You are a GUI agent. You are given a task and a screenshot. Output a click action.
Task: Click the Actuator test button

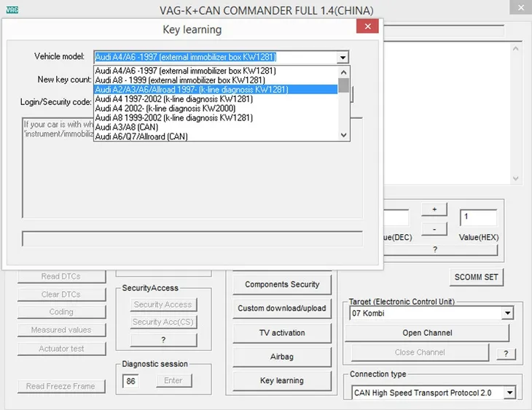coord(61,349)
